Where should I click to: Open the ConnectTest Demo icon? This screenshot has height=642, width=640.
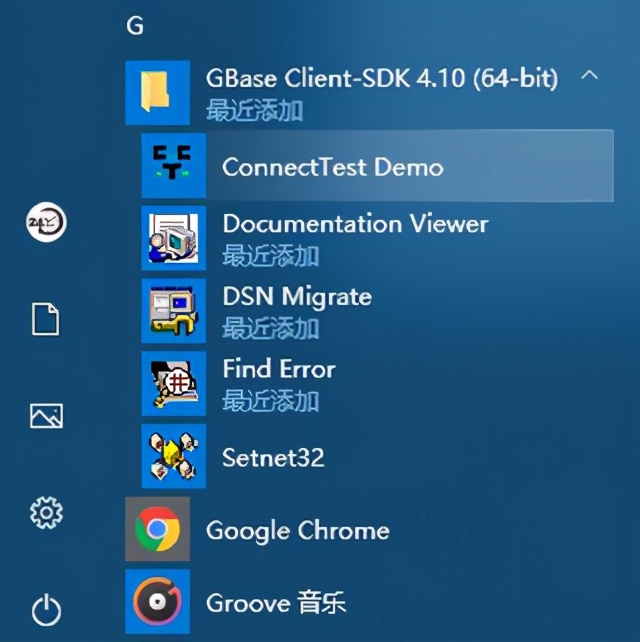tap(174, 165)
